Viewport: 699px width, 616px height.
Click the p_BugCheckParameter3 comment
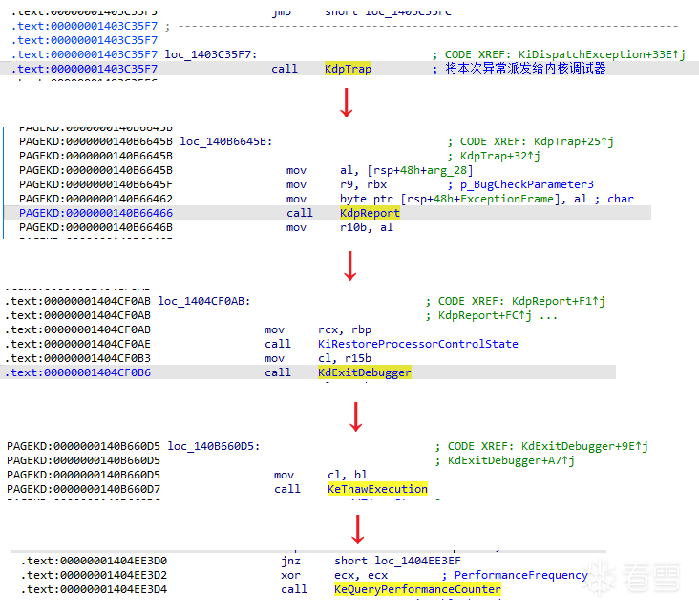[527, 184]
